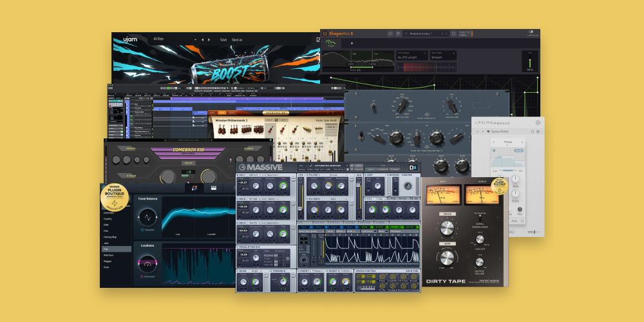The image size is (644, 322).
Task: Click the Time shaper waveform icon in ShaperBox
Action: point(330,42)
